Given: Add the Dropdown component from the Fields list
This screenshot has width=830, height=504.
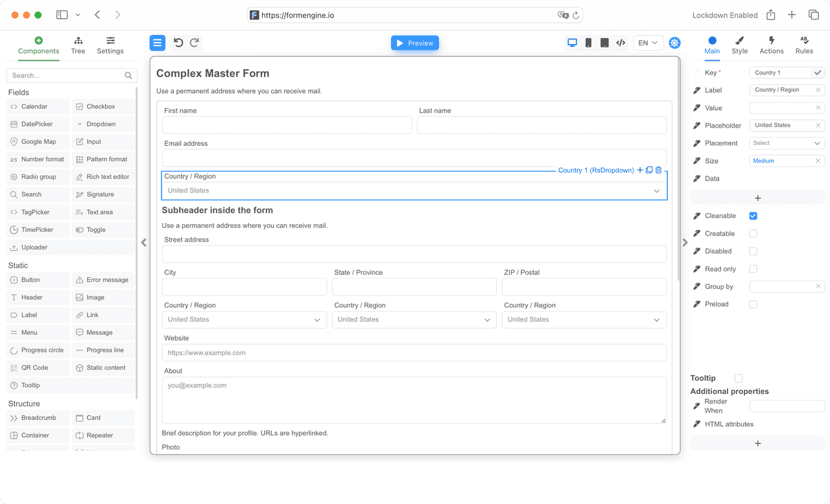Looking at the screenshot, I should tap(103, 124).
